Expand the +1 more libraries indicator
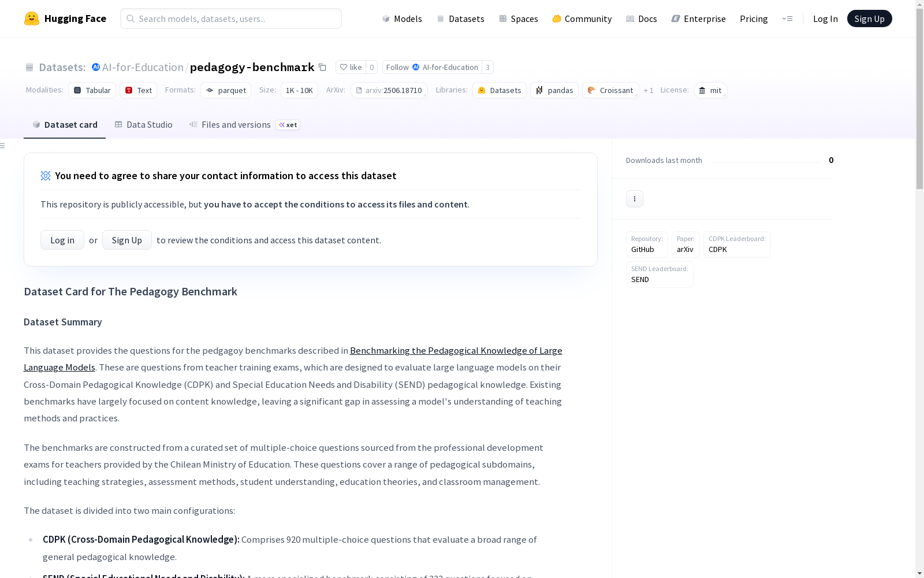Image resolution: width=924 pixels, height=578 pixels. pyautogui.click(x=649, y=90)
